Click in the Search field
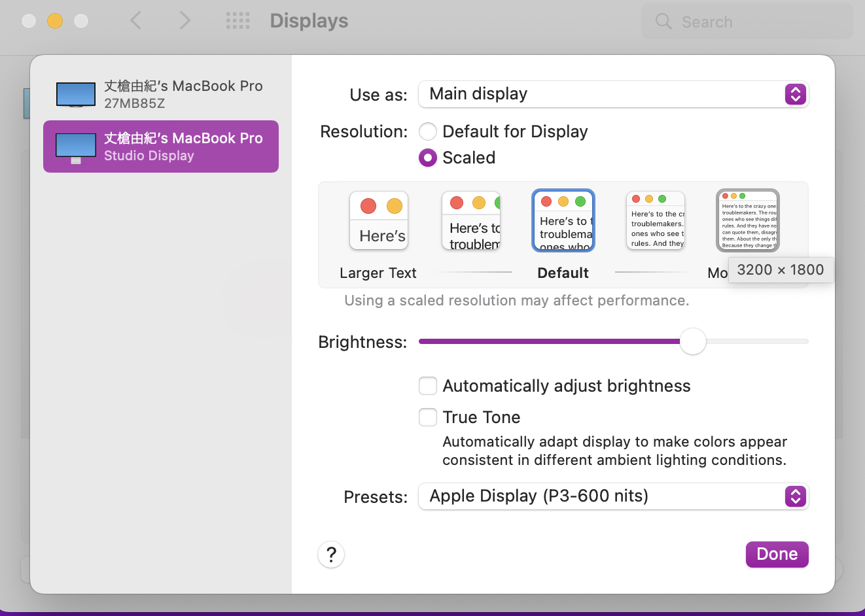865x616 pixels. 747,22
